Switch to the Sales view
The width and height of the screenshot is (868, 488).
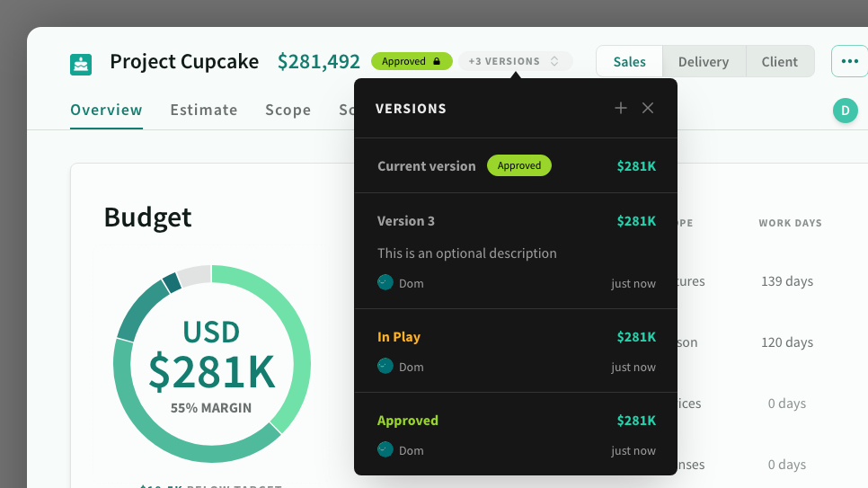point(630,62)
